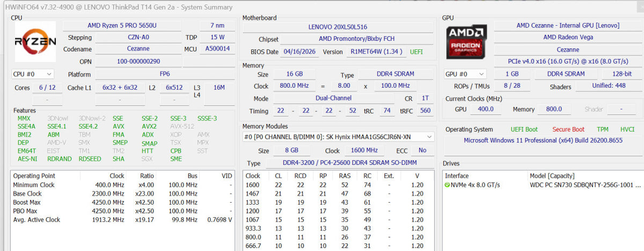Select the PBO Max row
This screenshot has height=251, width=644.
coord(123,211)
